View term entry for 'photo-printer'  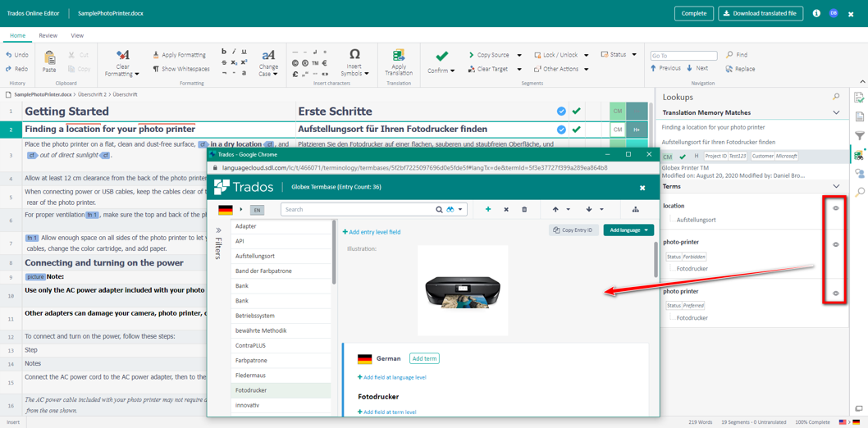pos(836,244)
